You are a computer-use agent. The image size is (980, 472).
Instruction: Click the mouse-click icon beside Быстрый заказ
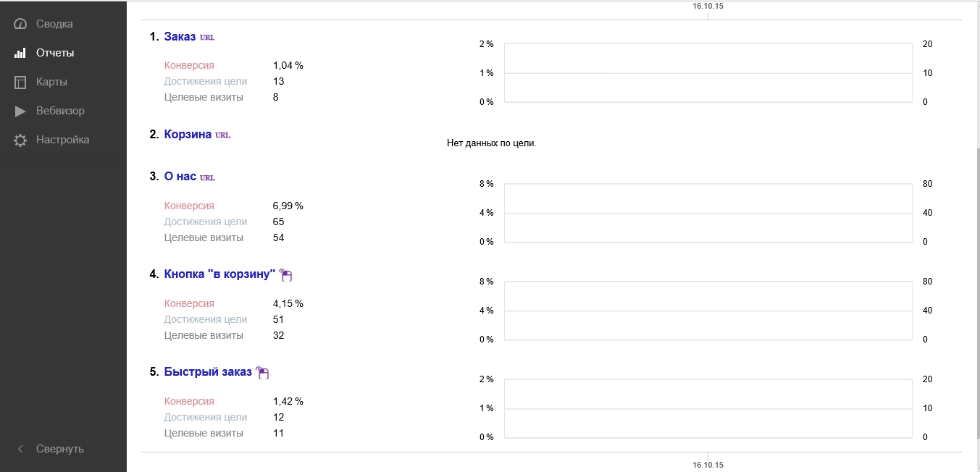point(263,373)
